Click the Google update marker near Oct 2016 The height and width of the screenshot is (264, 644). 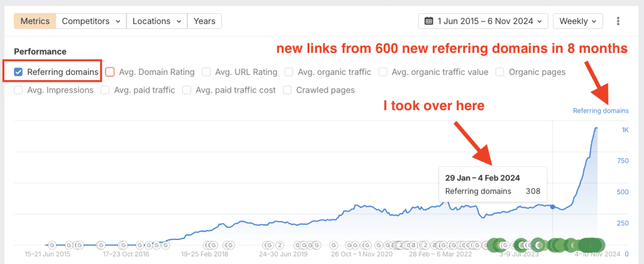(x=123, y=244)
